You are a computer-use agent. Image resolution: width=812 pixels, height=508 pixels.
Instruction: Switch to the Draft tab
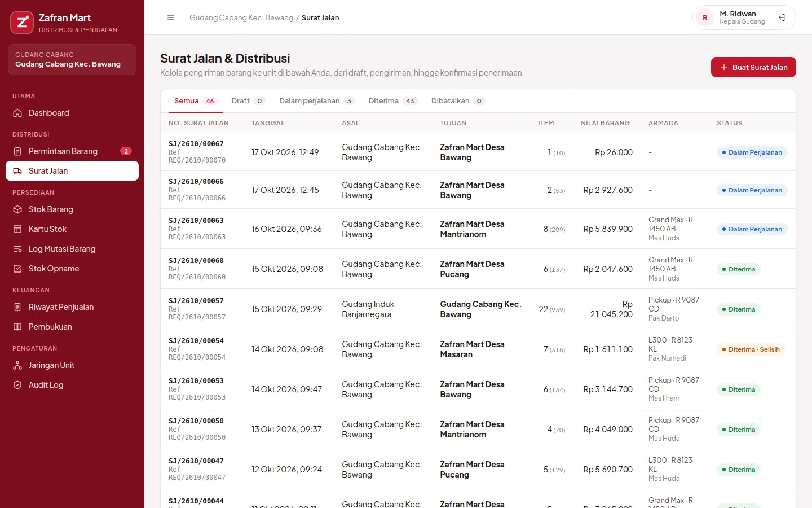tap(248, 101)
